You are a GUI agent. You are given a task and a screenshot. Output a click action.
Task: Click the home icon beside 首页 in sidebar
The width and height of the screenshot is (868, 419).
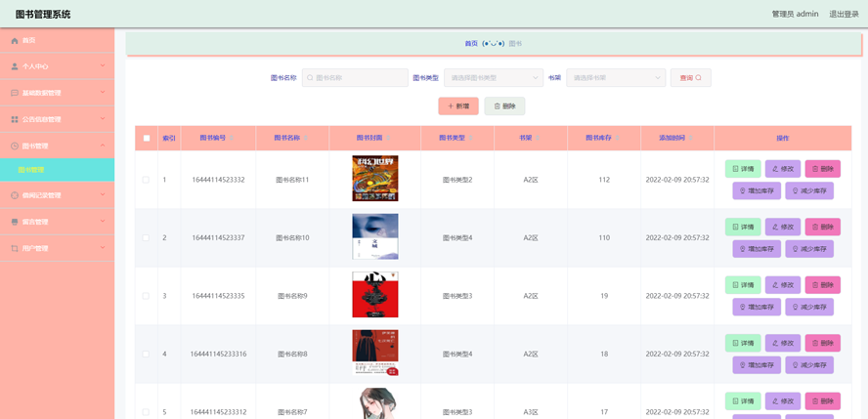15,40
